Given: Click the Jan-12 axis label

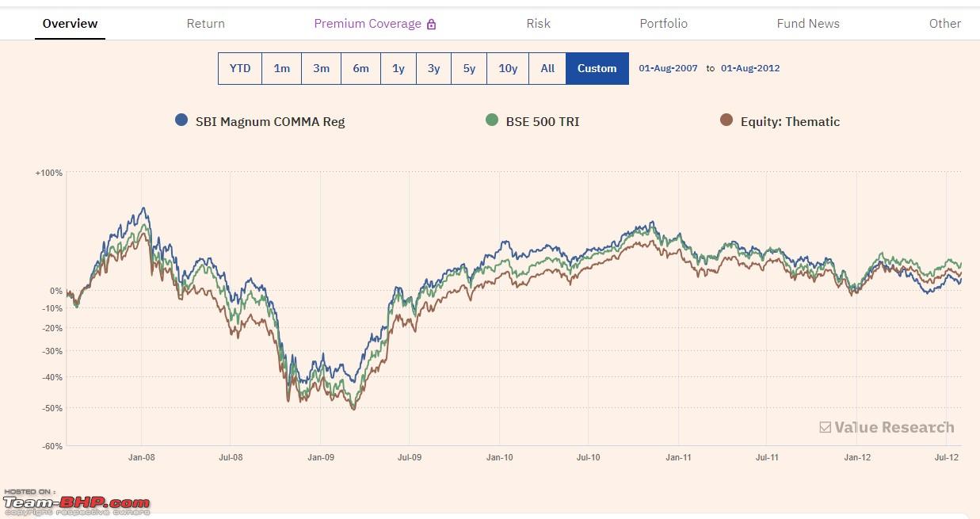Looking at the screenshot, I should [857, 457].
